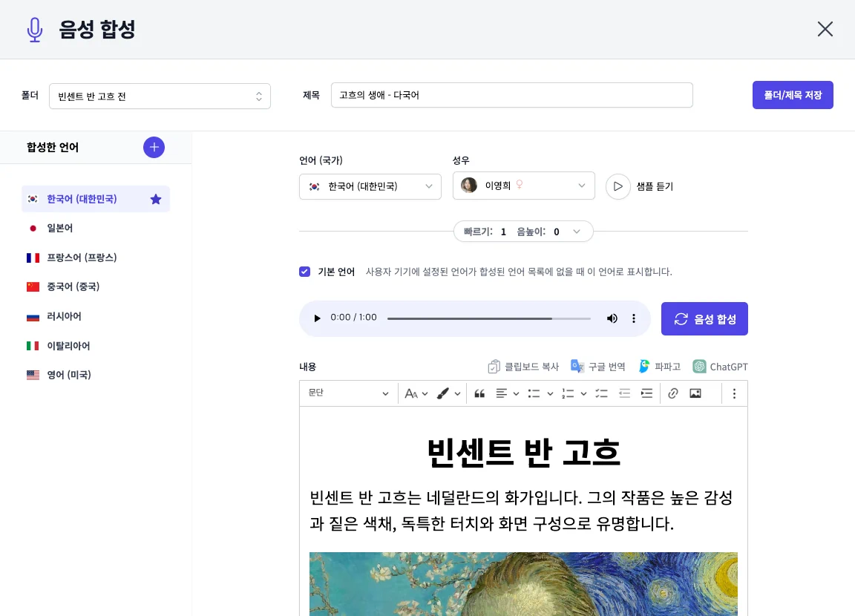Click the Van Gogh painting image
The image size is (855, 616).
523,584
